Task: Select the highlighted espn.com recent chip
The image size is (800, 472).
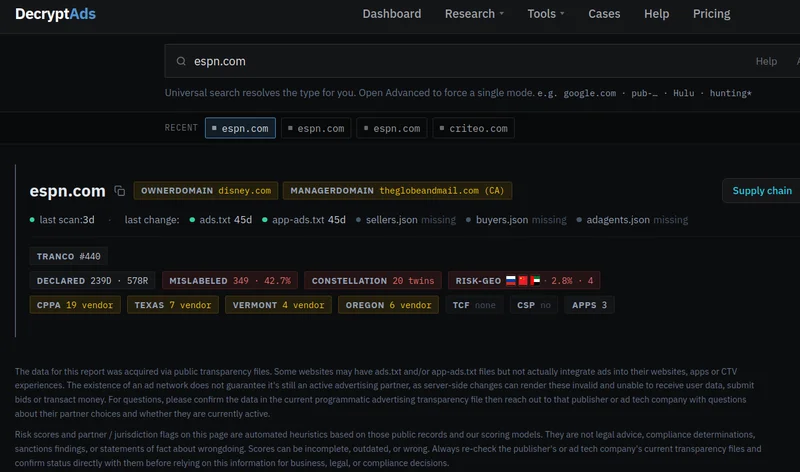Action: 240,128
